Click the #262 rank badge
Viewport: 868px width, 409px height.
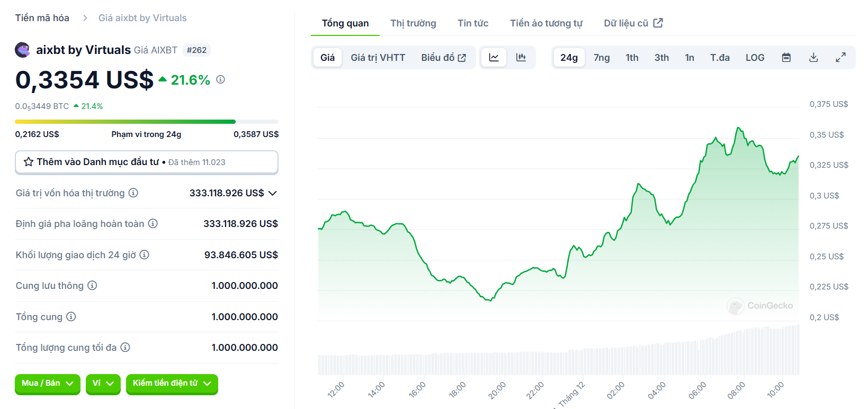(196, 50)
